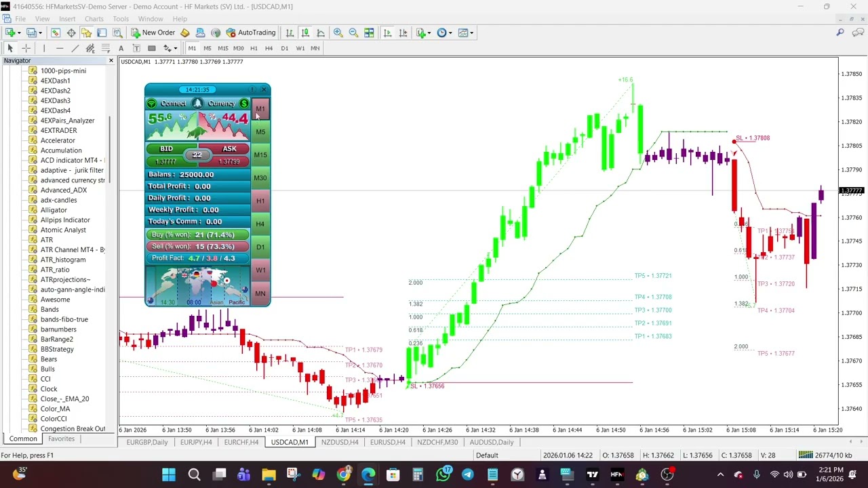Select the ATR indicator in Navigator
The height and width of the screenshot is (488, 868).
47,240
